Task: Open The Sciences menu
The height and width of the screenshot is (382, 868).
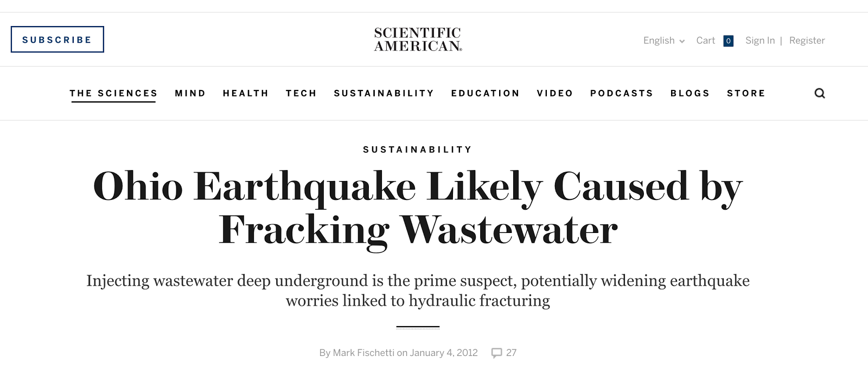Action: pos(113,93)
